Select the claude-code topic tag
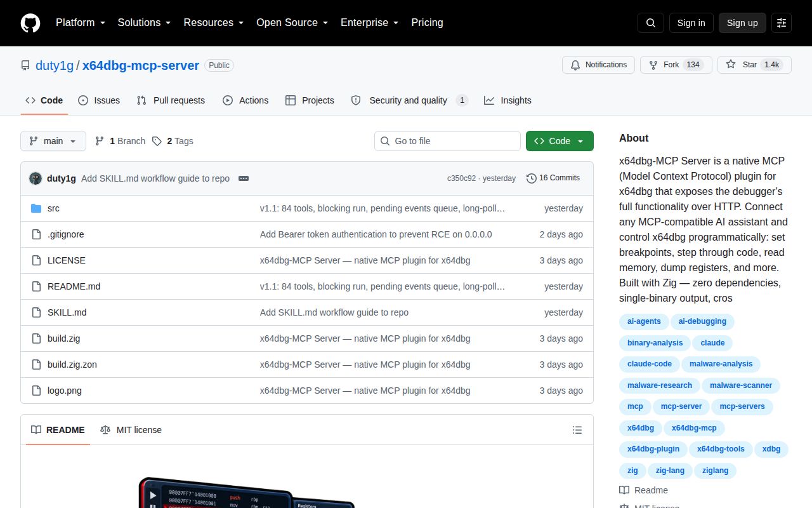The width and height of the screenshot is (812, 508). coord(649,364)
